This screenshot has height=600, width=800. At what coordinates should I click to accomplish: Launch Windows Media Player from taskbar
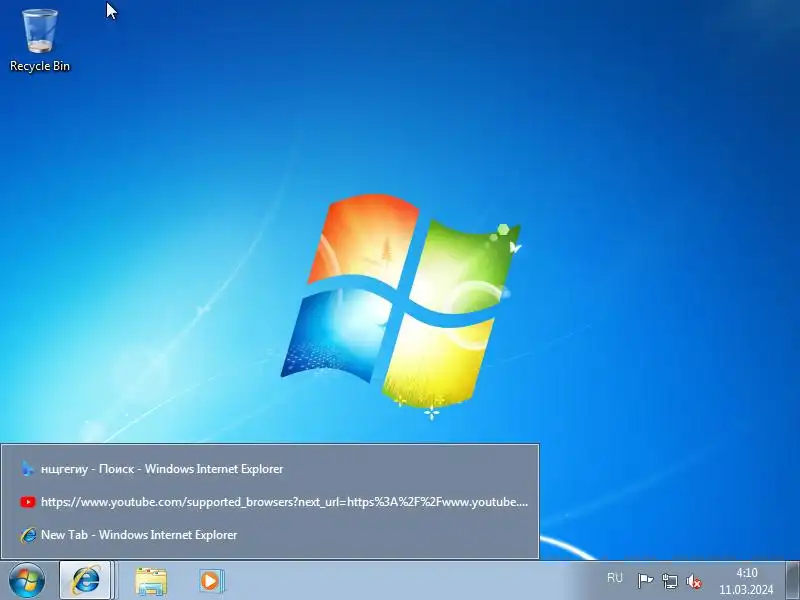(x=211, y=581)
